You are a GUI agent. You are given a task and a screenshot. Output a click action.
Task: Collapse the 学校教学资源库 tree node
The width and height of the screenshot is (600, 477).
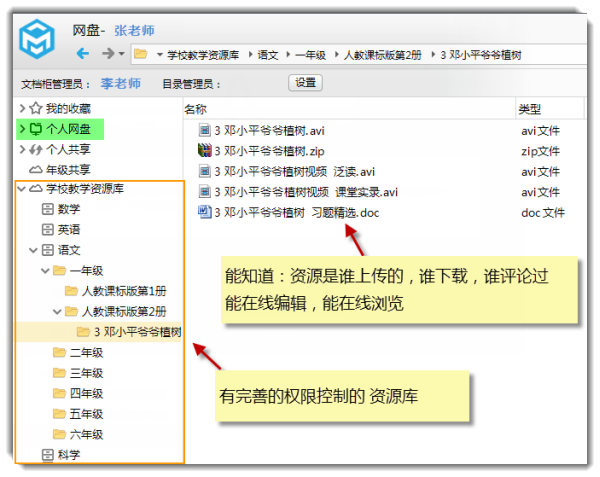(x=22, y=188)
